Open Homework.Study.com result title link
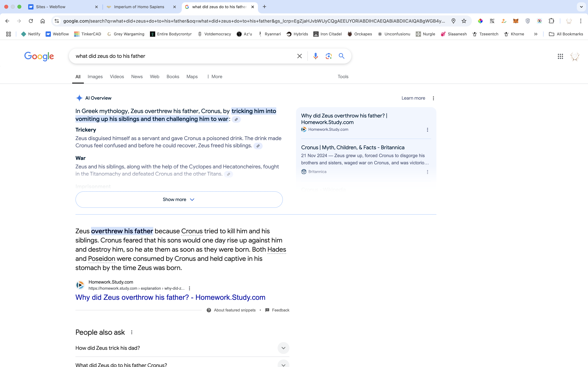 point(170,297)
